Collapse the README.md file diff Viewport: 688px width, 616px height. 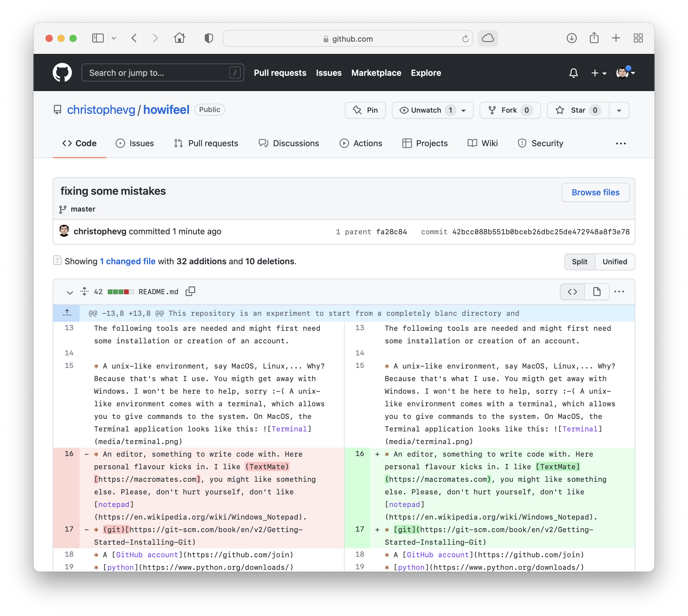(70, 292)
